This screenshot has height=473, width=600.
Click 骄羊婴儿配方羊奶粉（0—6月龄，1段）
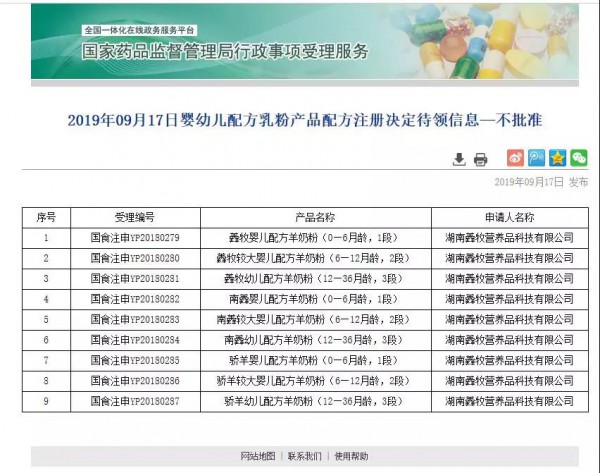[315, 360]
